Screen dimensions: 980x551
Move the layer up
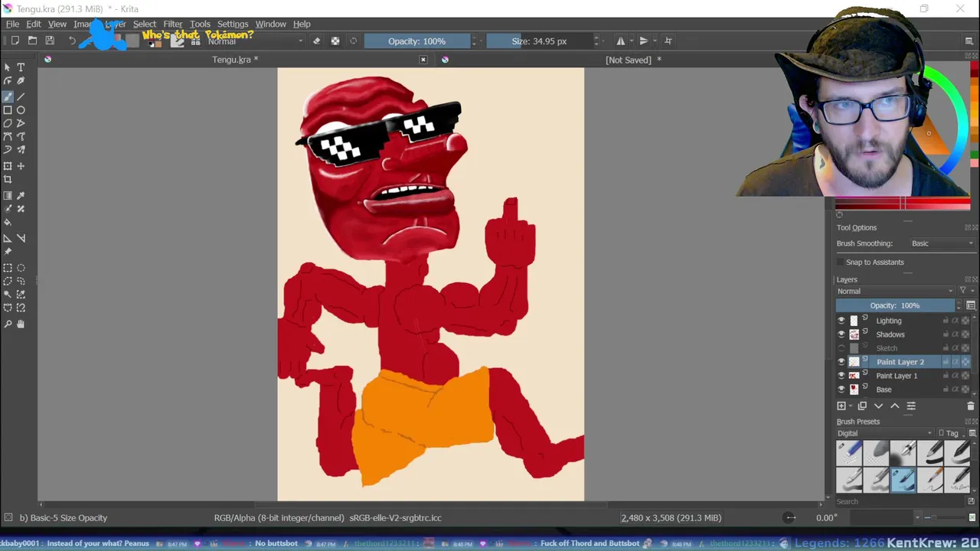894,406
